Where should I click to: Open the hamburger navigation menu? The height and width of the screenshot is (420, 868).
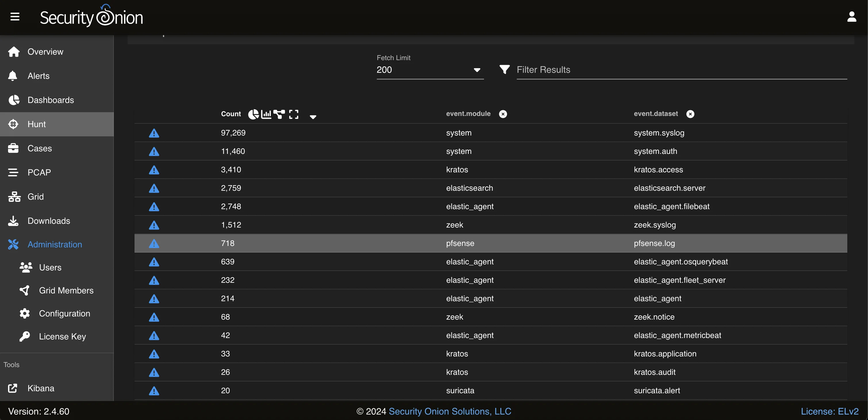[15, 16]
